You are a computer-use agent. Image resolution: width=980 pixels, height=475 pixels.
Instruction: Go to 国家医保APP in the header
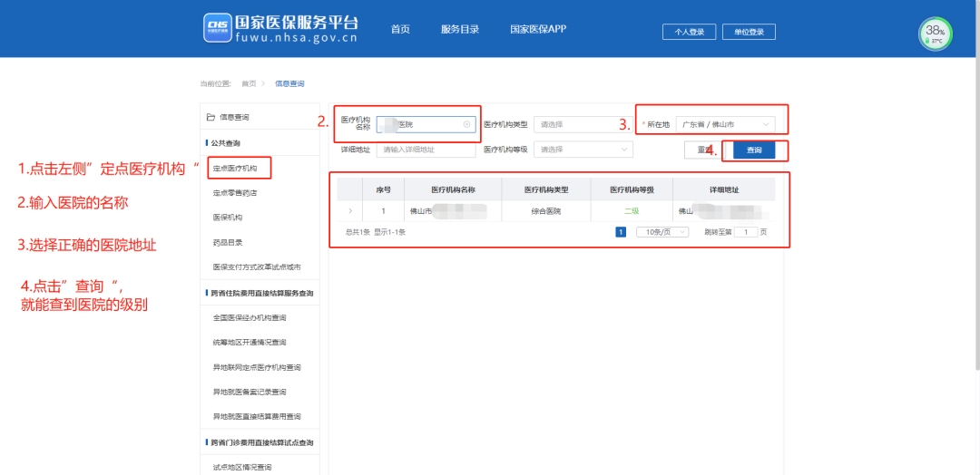538,29
